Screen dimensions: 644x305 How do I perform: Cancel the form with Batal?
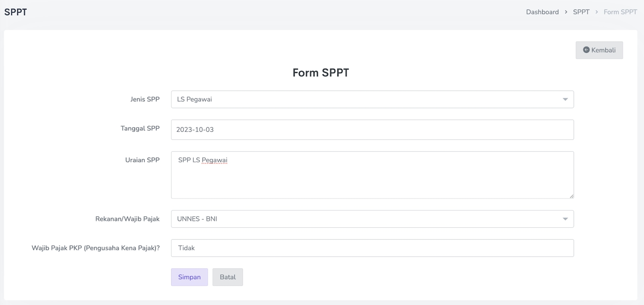point(228,277)
